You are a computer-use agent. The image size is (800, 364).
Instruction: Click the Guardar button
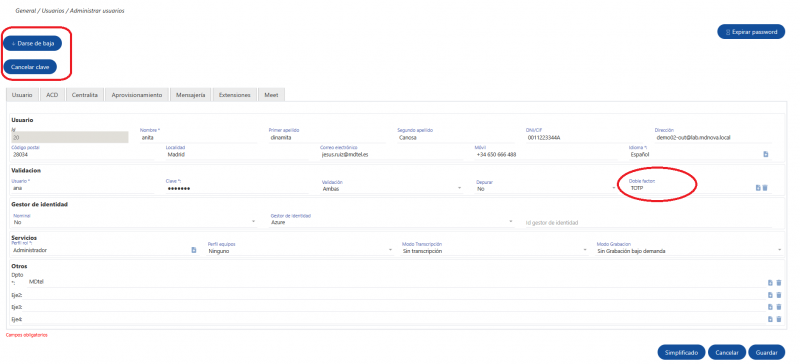pos(766,352)
